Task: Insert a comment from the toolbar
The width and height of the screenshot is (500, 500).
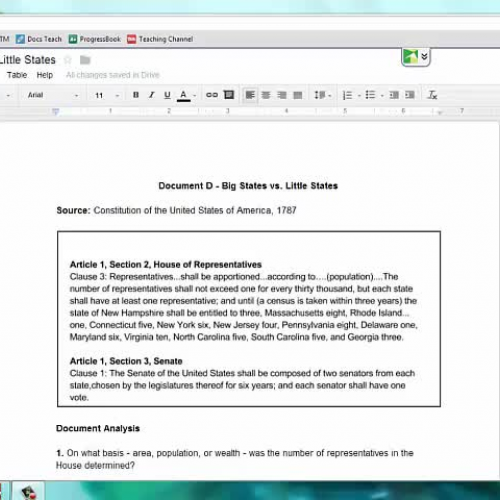Action: tap(229, 95)
